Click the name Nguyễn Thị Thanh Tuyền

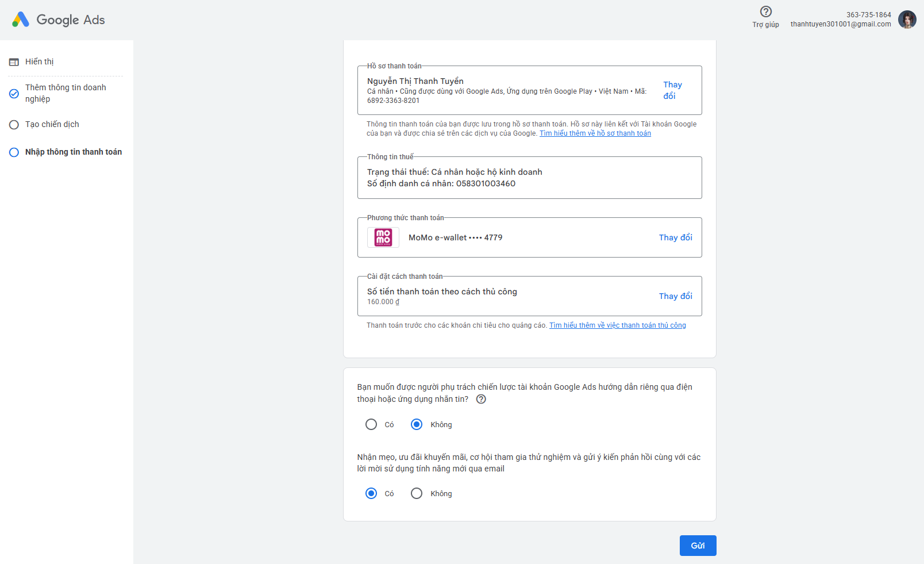(x=415, y=81)
